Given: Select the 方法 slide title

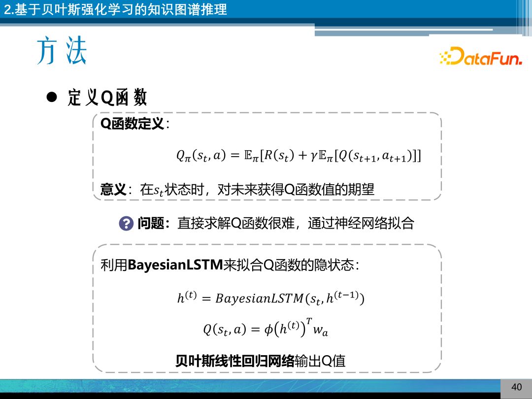Looking at the screenshot, I should coord(62,51).
